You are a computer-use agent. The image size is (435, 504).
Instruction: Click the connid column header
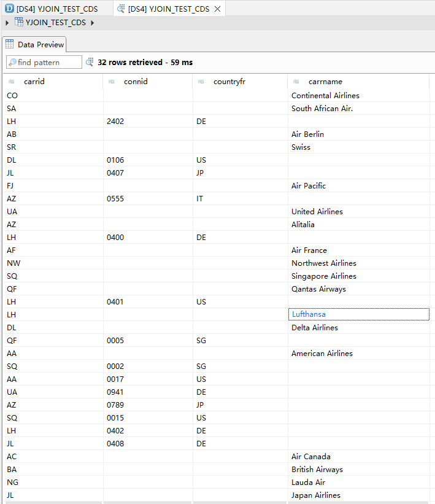click(136, 82)
